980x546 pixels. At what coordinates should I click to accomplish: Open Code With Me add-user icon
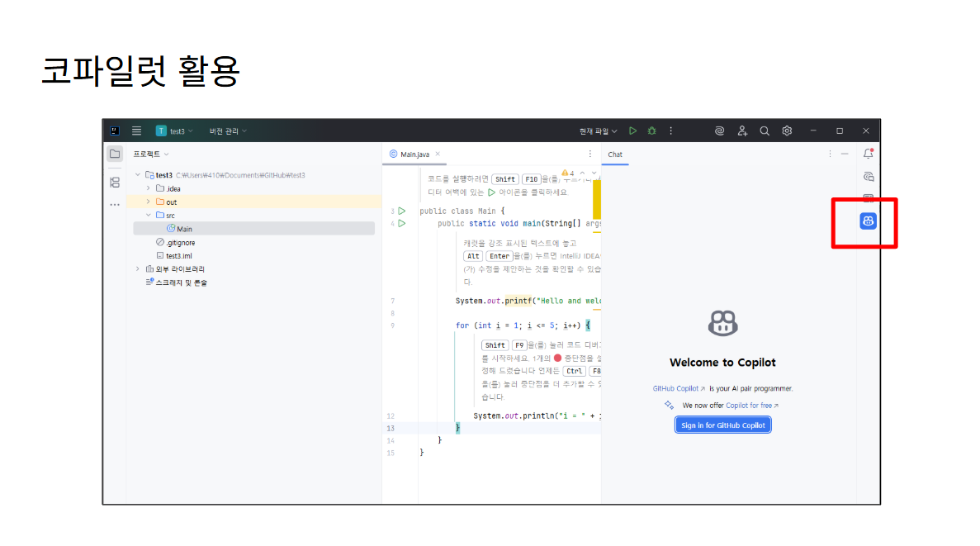[x=742, y=131]
